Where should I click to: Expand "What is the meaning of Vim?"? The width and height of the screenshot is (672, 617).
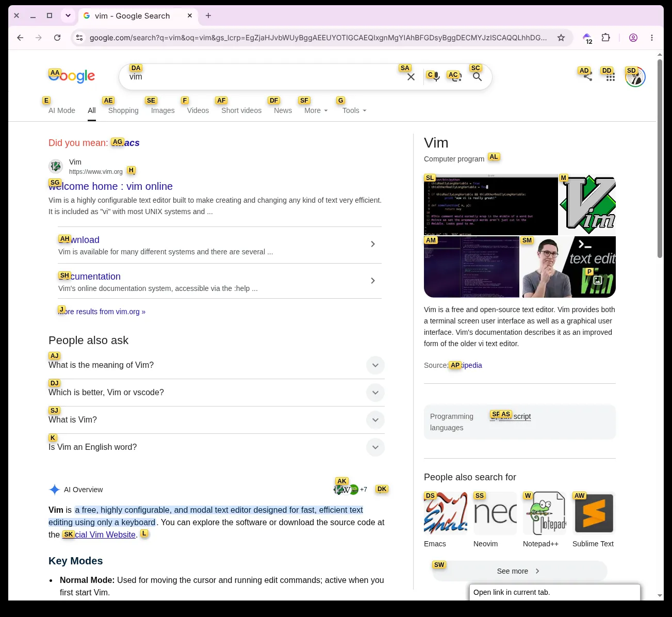pyautogui.click(x=217, y=365)
